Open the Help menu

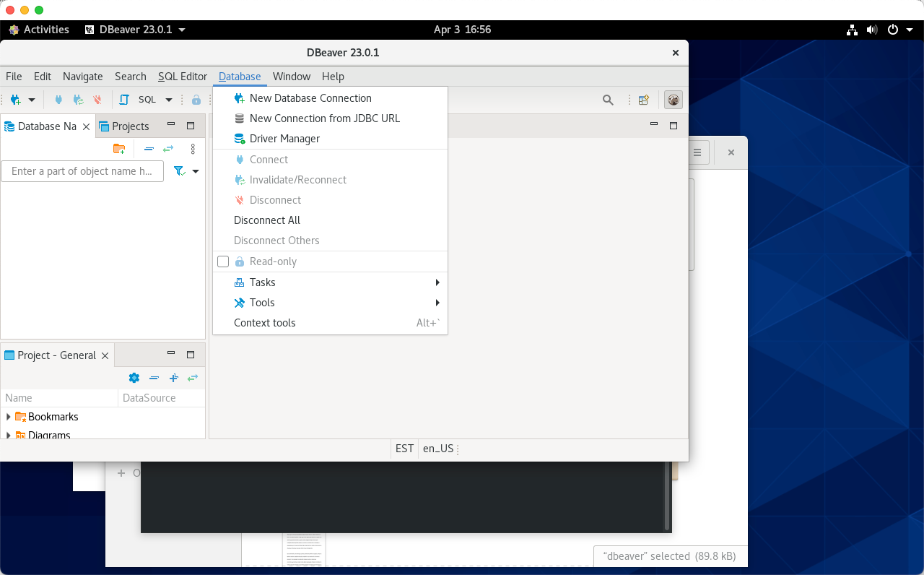point(333,76)
